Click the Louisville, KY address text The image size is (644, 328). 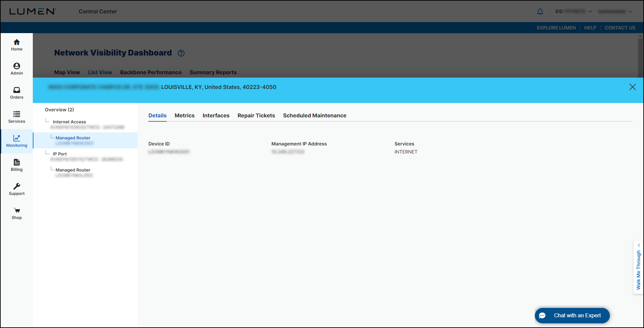pyautogui.click(x=219, y=87)
